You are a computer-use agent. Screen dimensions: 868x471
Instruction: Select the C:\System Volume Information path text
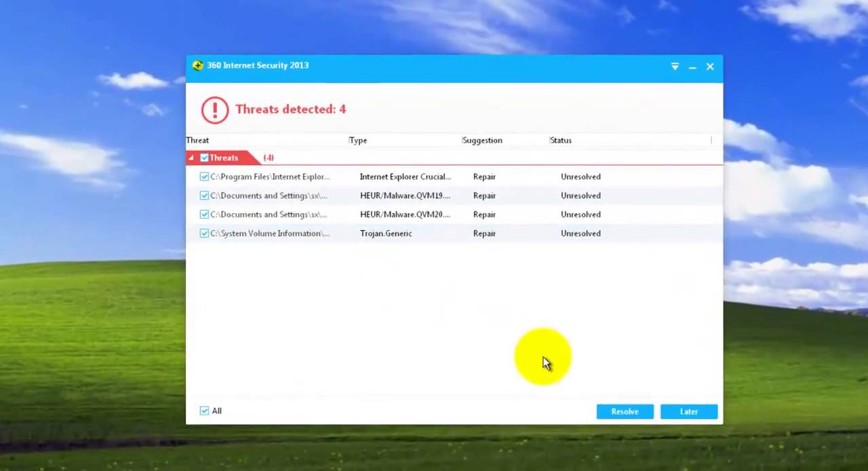click(x=270, y=233)
